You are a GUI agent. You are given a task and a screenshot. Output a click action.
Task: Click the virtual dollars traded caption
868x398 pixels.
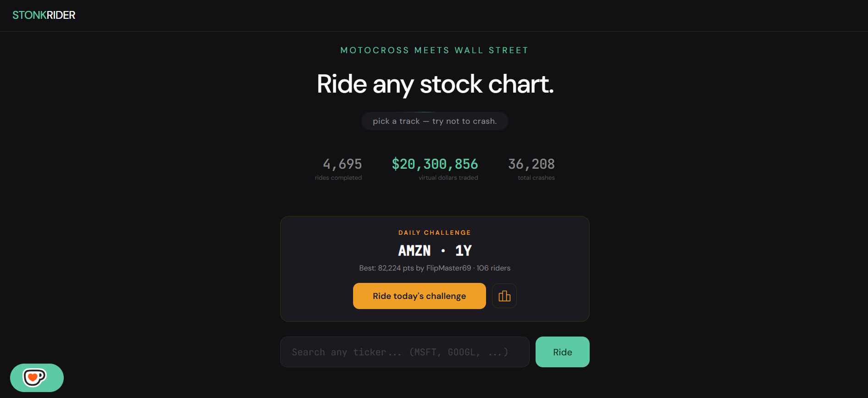448,177
